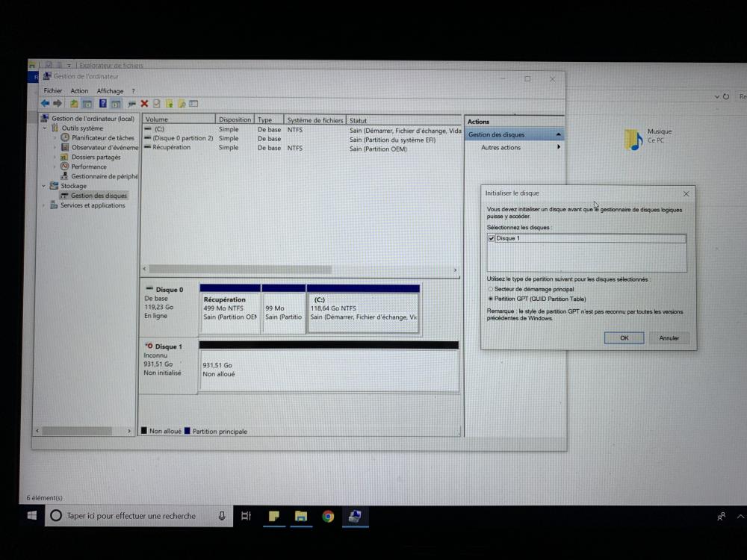Collapse Gestion des disques actions section

click(558, 134)
